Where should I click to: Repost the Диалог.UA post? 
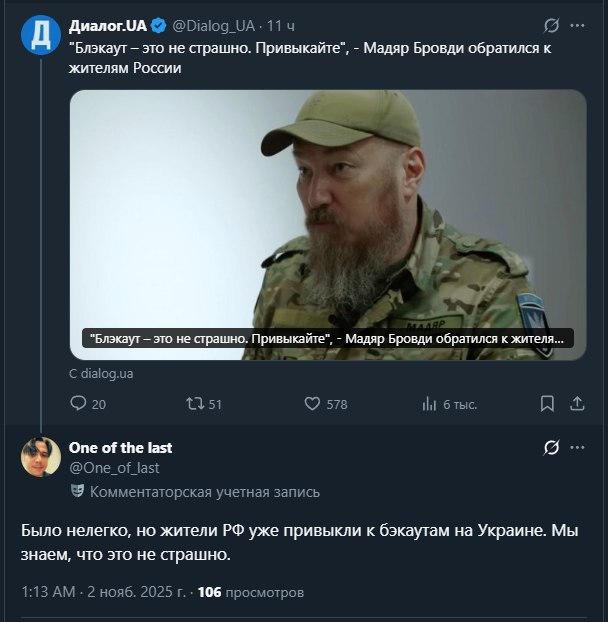[x=195, y=404]
